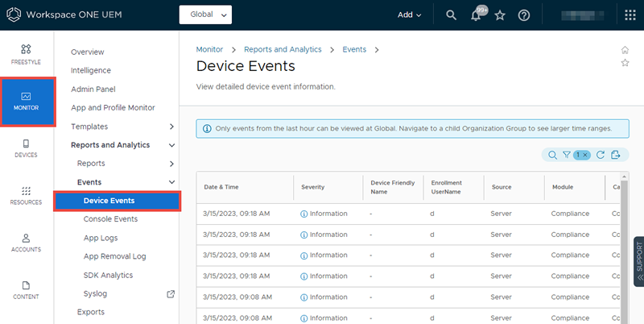Click first row date 3/15/2023, 09:18 AM
This screenshot has width=644, height=324.
(x=236, y=214)
